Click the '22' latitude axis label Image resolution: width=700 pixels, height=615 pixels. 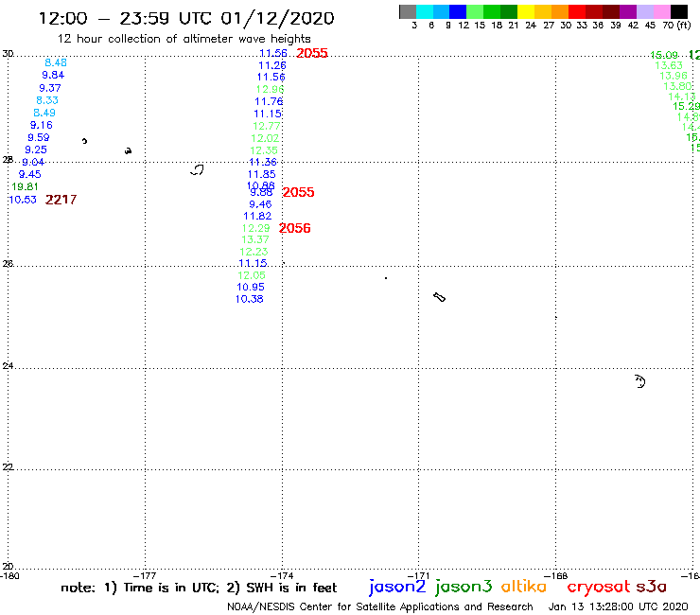tap(8, 467)
